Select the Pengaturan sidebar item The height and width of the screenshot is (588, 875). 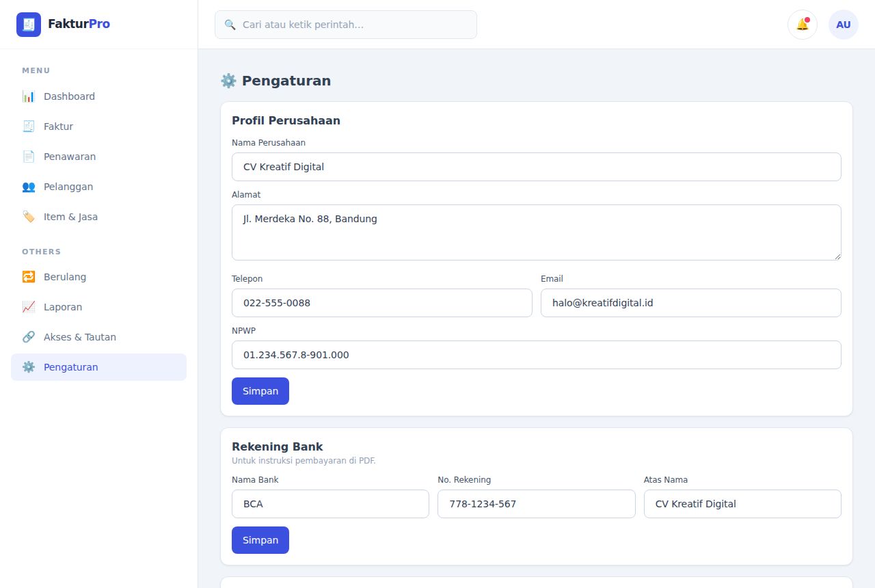pos(98,367)
